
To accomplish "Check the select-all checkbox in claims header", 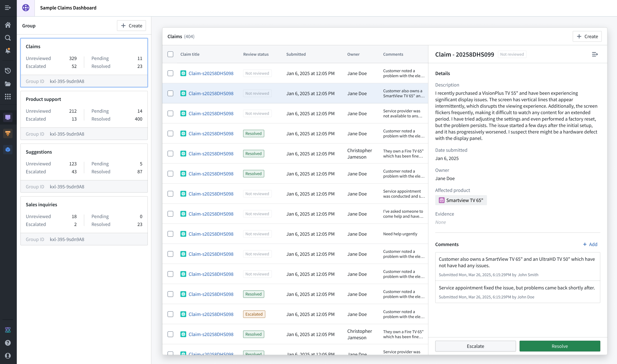I will 170,54.
